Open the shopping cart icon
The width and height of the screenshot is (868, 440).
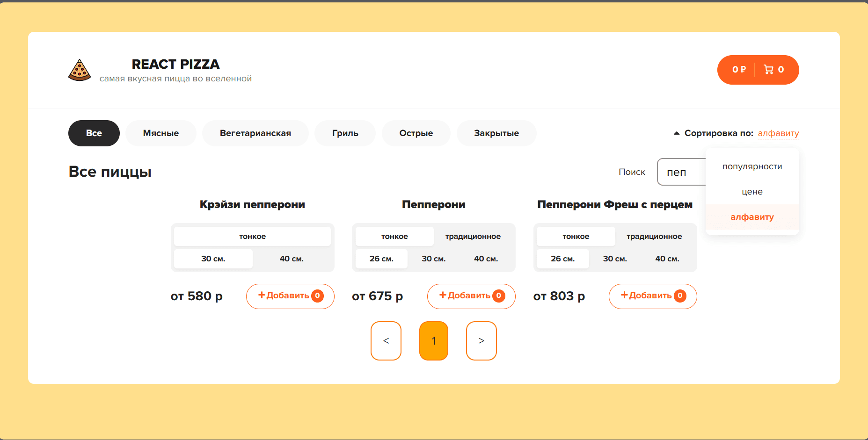[x=768, y=70]
